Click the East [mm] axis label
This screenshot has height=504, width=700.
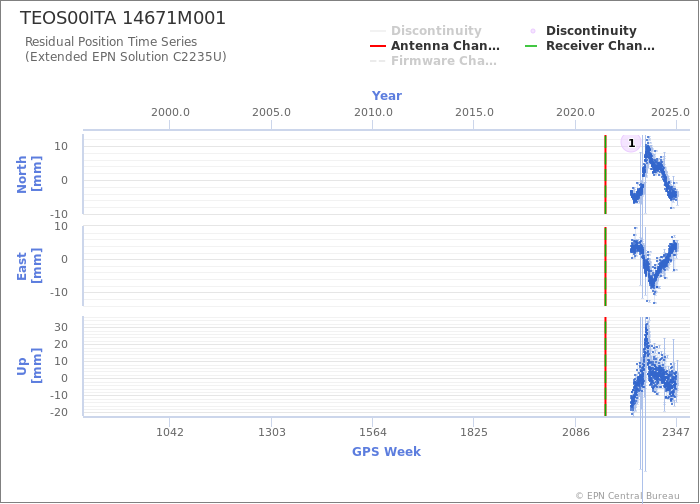(29, 266)
